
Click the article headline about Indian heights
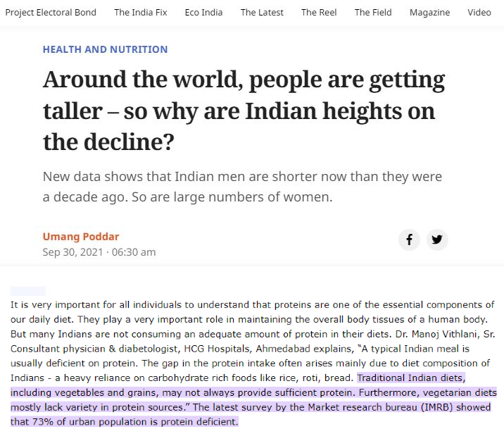click(244, 111)
